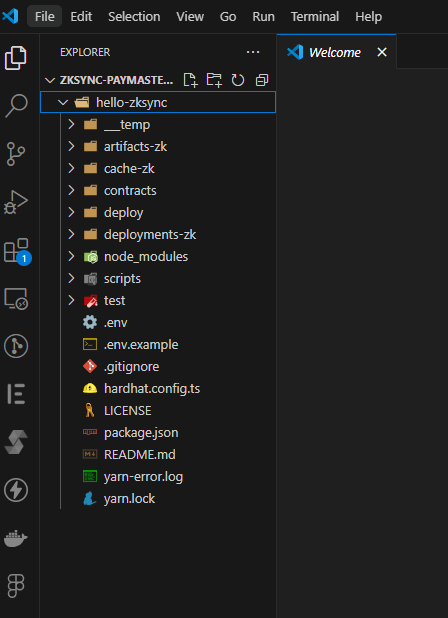Open the Run menu

click(x=263, y=17)
